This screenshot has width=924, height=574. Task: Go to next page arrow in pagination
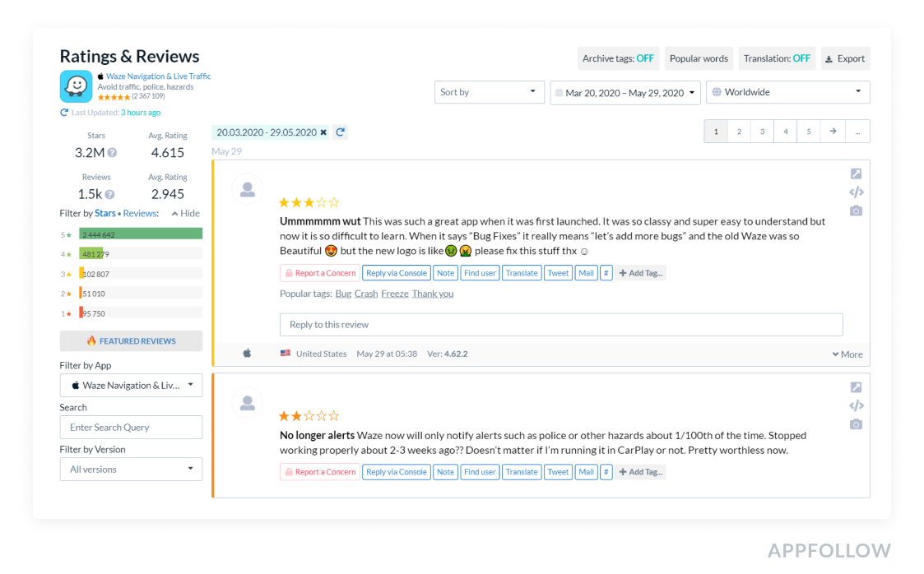click(x=833, y=132)
